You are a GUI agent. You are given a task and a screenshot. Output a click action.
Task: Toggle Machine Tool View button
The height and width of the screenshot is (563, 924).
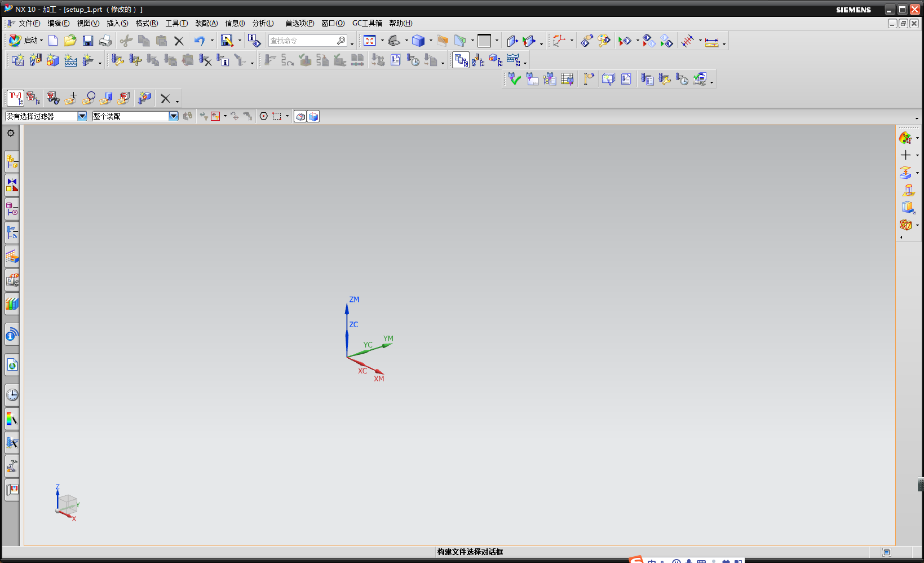(478, 60)
